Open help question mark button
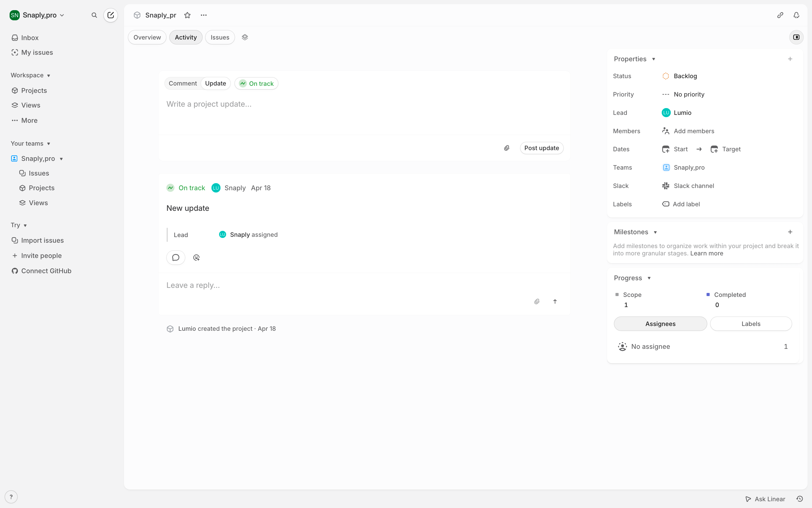Image resolution: width=812 pixels, height=508 pixels. coord(11,497)
